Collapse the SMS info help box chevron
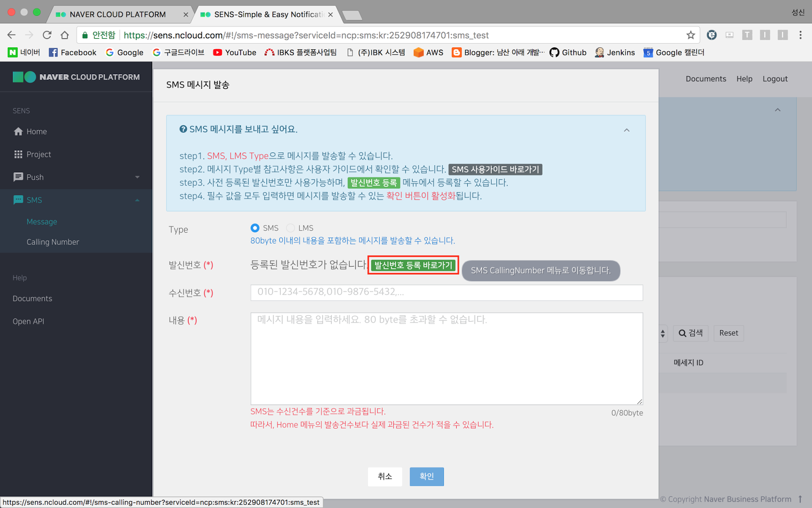The height and width of the screenshot is (508, 812). click(627, 130)
